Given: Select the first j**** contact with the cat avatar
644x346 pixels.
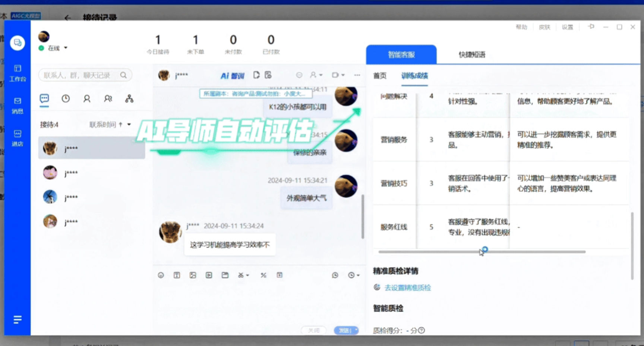Looking at the screenshot, I should coord(91,148).
